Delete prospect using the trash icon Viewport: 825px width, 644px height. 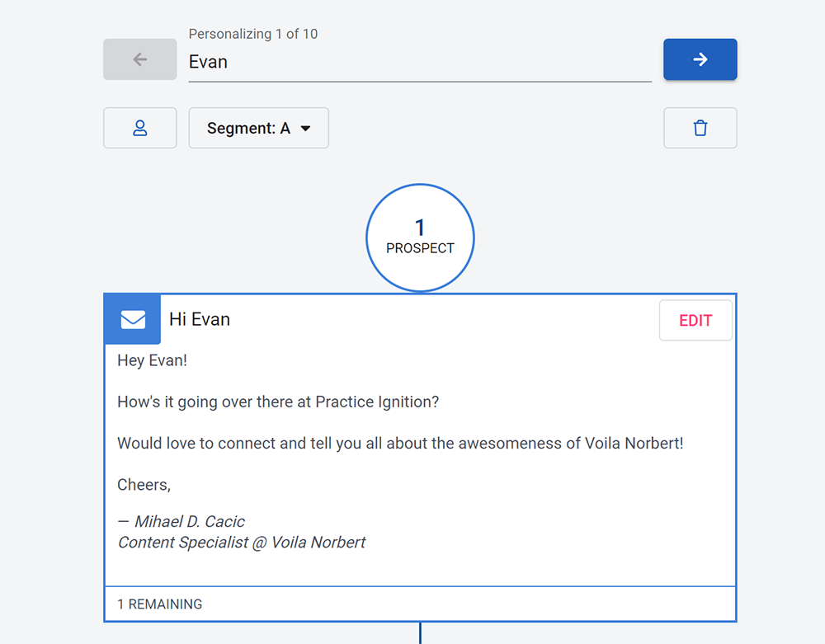(x=700, y=129)
